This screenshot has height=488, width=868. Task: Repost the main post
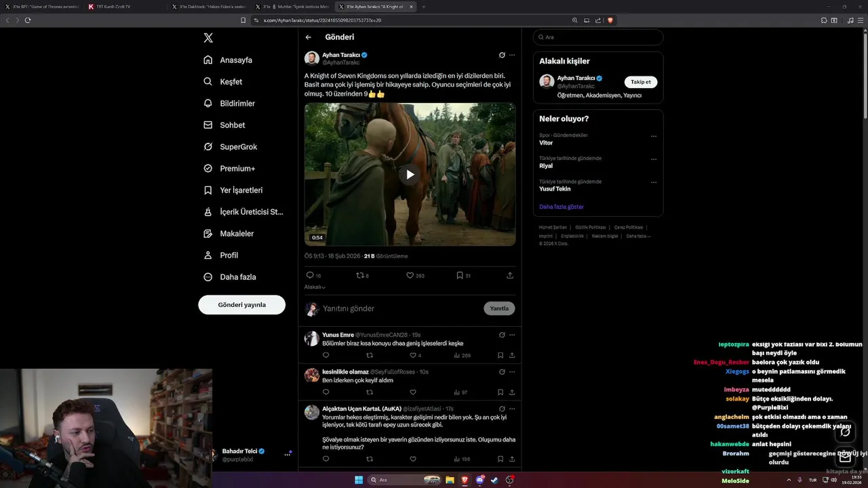(360, 275)
